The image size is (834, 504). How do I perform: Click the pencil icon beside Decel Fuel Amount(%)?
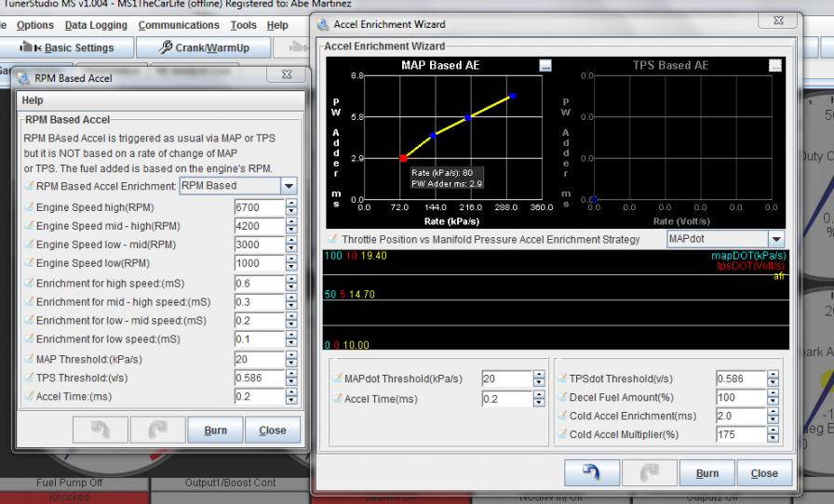coord(561,397)
